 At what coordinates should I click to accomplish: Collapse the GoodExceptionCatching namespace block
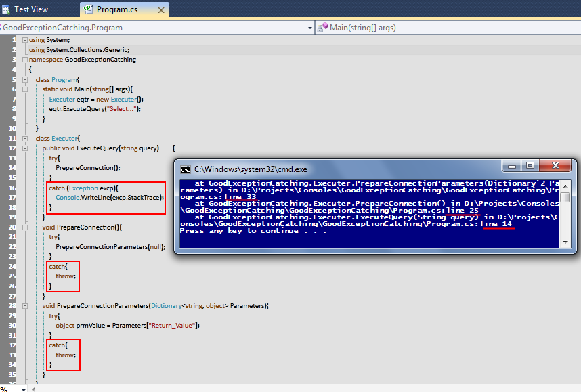tap(25, 60)
